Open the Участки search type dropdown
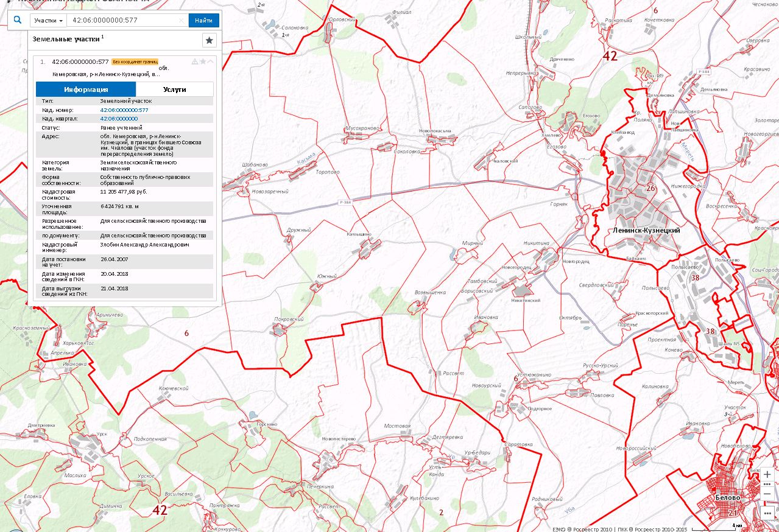Screen dimensions: 779x532 pos(49,21)
